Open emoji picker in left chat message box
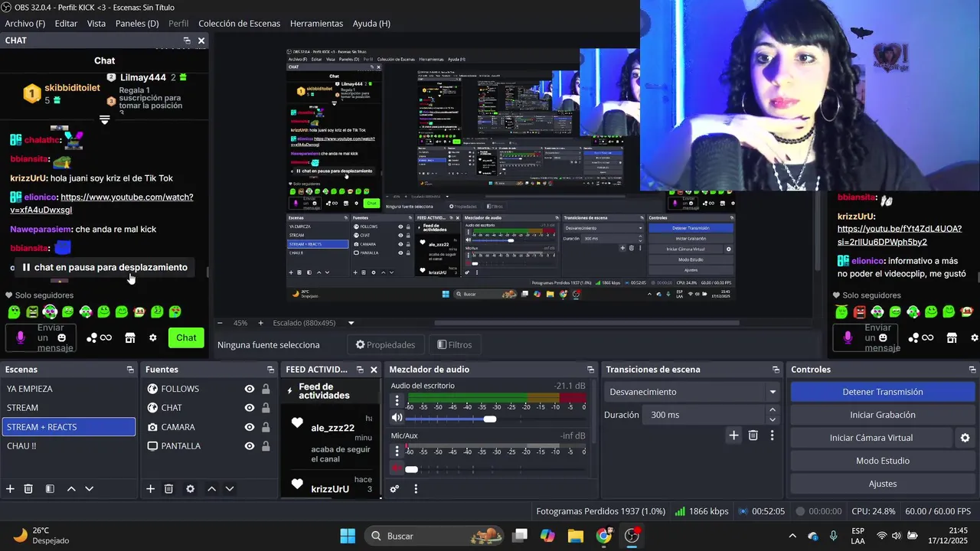The height and width of the screenshot is (551, 980). click(62, 337)
